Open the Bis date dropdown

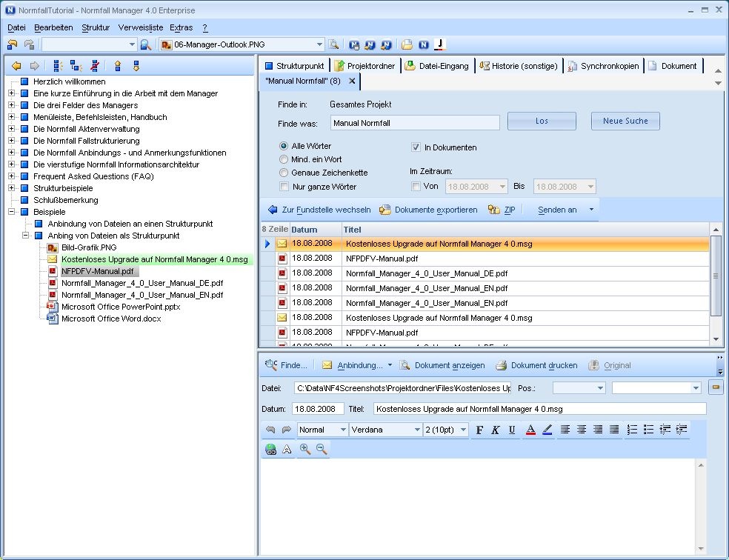click(x=590, y=187)
